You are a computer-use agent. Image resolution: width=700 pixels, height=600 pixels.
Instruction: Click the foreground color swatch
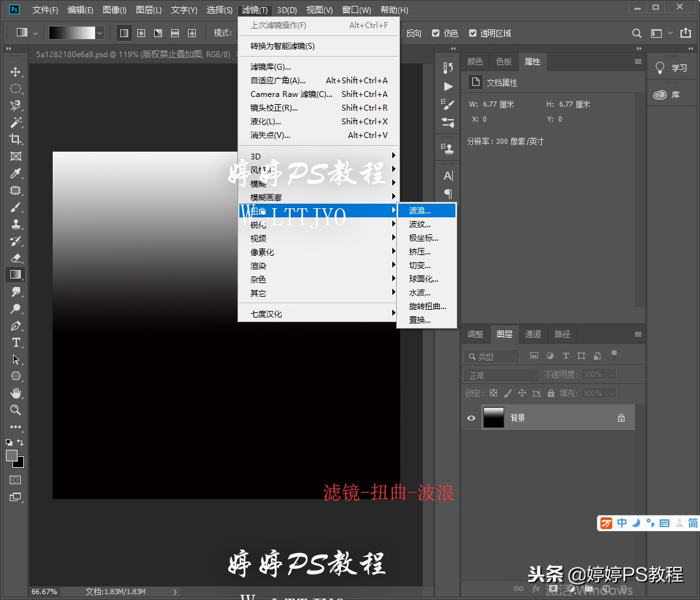point(12,456)
